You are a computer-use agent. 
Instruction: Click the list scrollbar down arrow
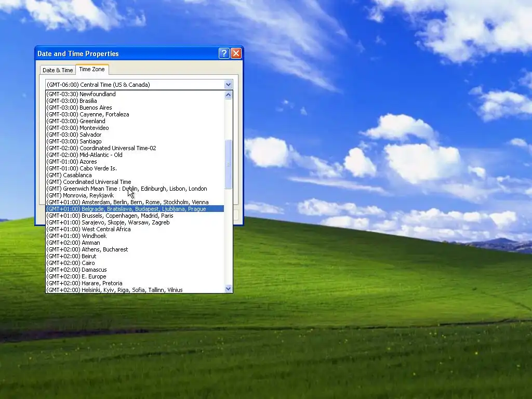pyautogui.click(x=229, y=289)
